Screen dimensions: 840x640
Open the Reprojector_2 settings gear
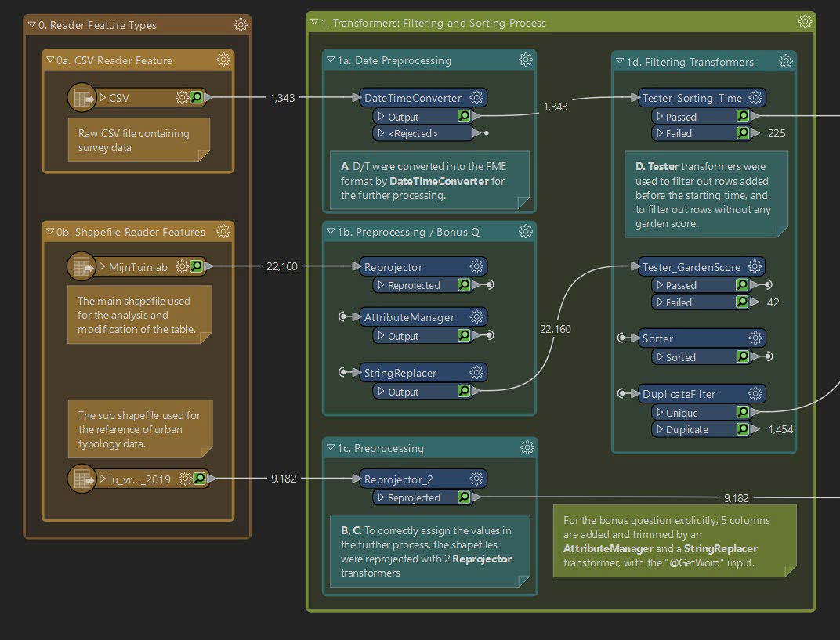pos(476,479)
